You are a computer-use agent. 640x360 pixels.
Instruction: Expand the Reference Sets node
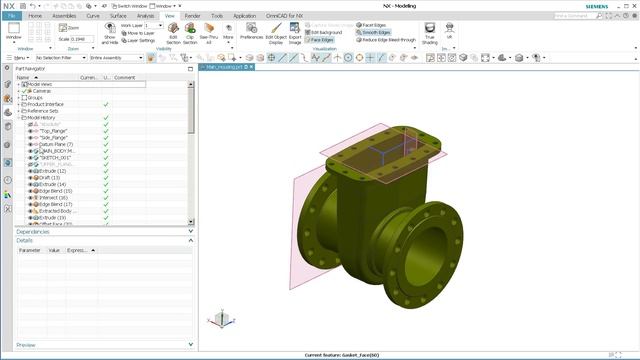[18, 111]
